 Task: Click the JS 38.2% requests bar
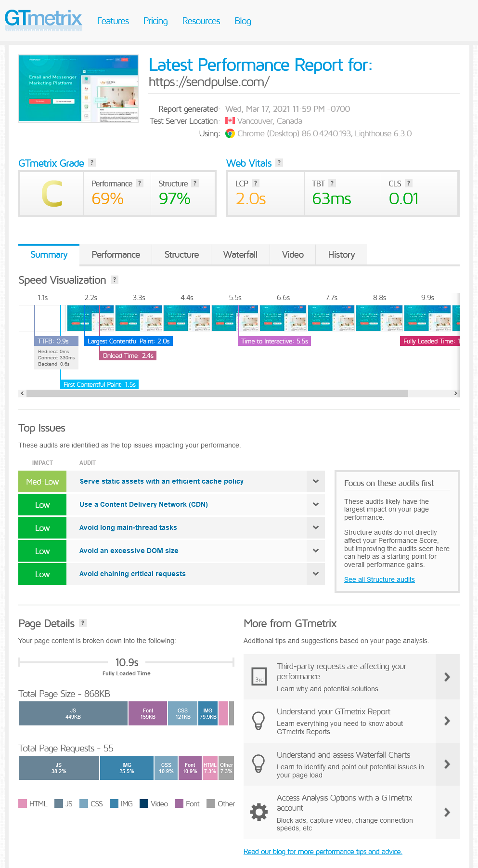[59, 768]
